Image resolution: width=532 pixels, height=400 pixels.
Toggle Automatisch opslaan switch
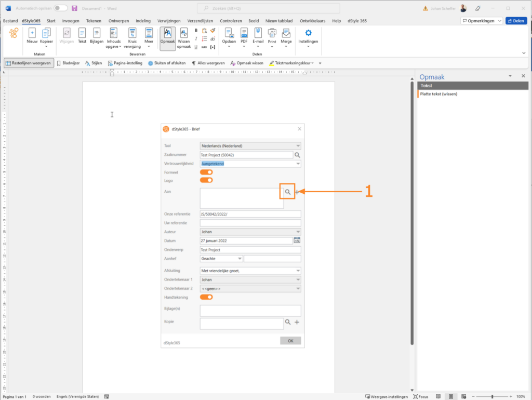tap(60, 8)
